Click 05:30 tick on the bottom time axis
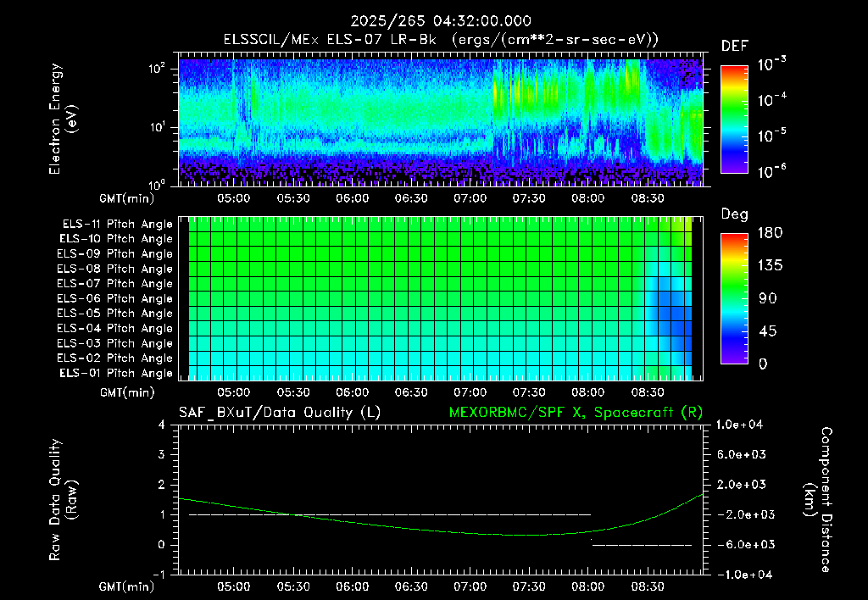 click(x=292, y=586)
